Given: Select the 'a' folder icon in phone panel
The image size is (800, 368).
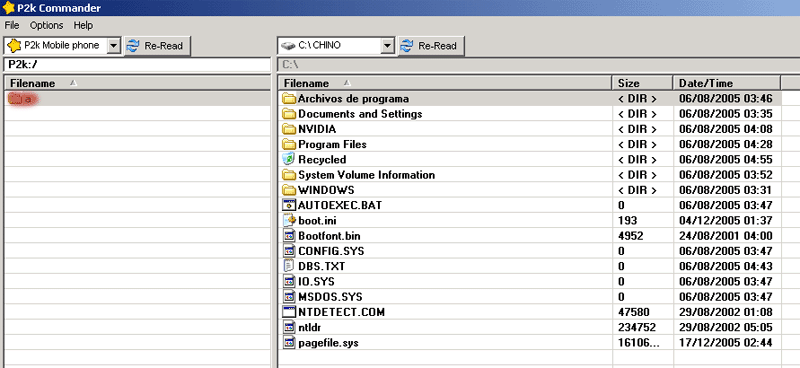Looking at the screenshot, I should 15,99.
